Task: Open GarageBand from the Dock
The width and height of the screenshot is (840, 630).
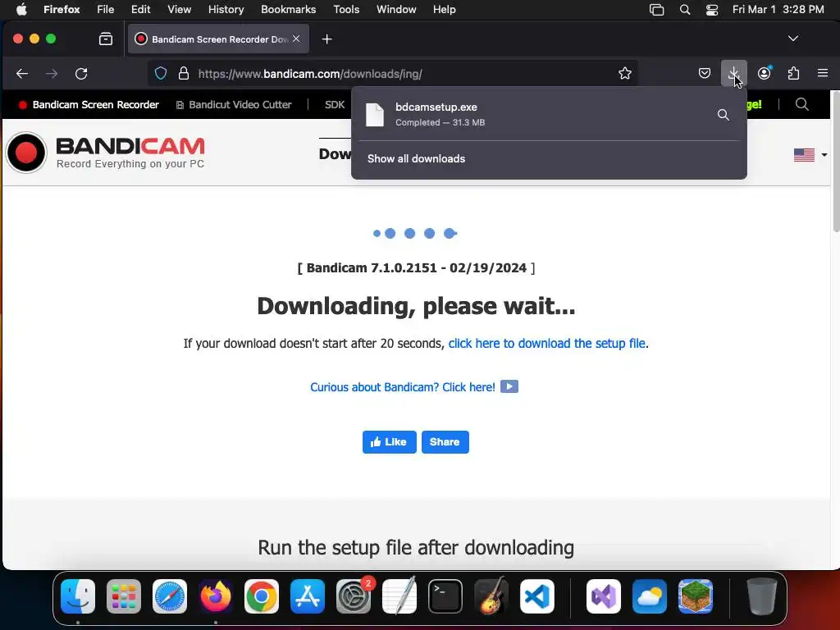Action: click(491, 596)
